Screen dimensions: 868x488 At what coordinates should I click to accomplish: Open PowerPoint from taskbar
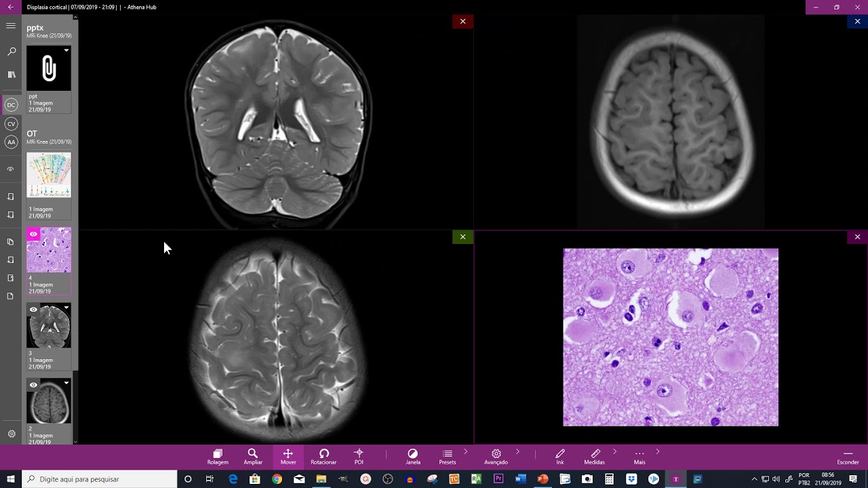point(542,479)
